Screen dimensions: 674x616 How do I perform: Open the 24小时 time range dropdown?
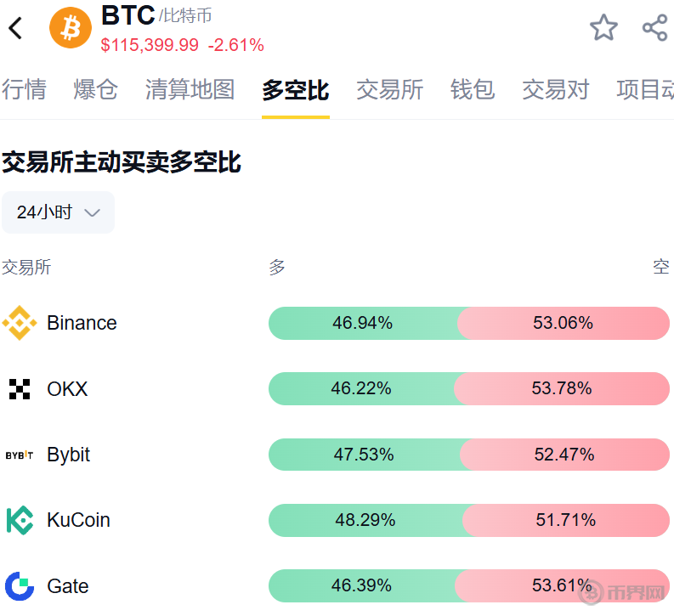[58, 212]
